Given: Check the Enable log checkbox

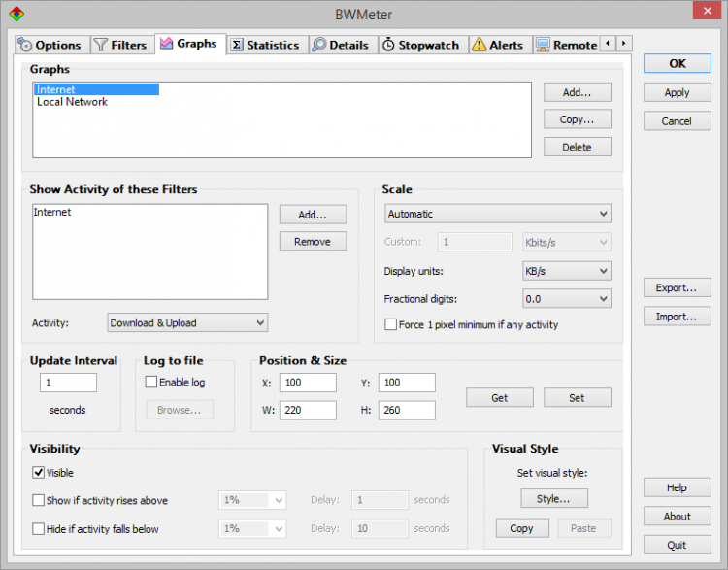Looking at the screenshot, I should pos(150,382).
